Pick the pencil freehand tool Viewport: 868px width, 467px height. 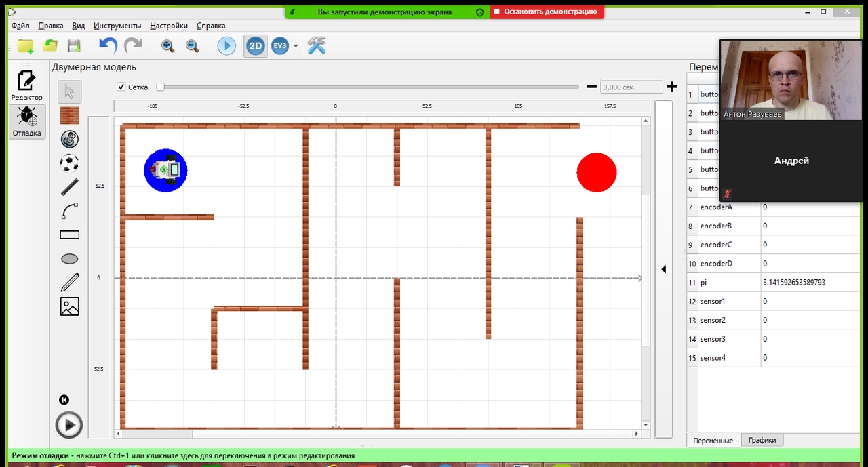[70, 283]
